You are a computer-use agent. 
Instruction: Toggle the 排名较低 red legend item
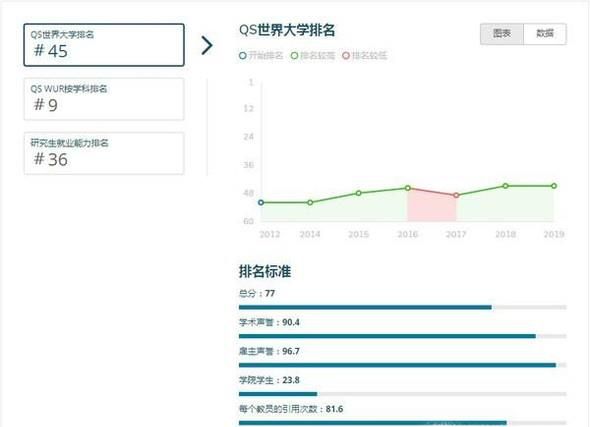364,56
